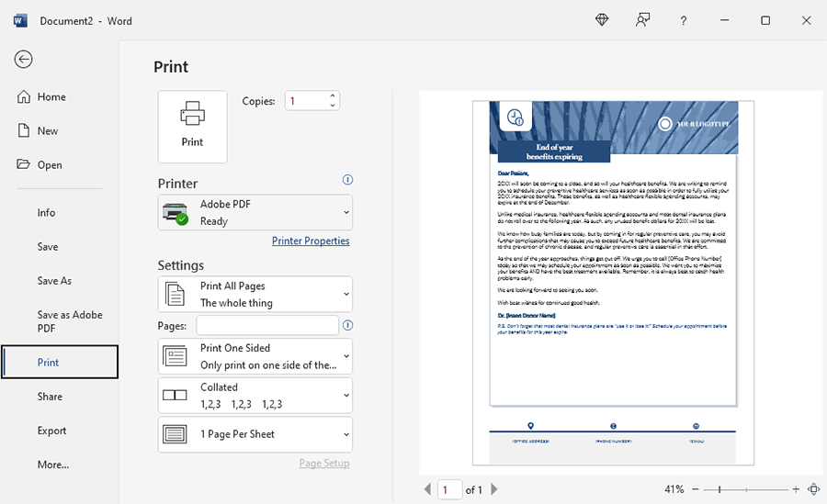827x504 pixels.
Task: Go to previous preview page arrow
Action: [427, 489]
